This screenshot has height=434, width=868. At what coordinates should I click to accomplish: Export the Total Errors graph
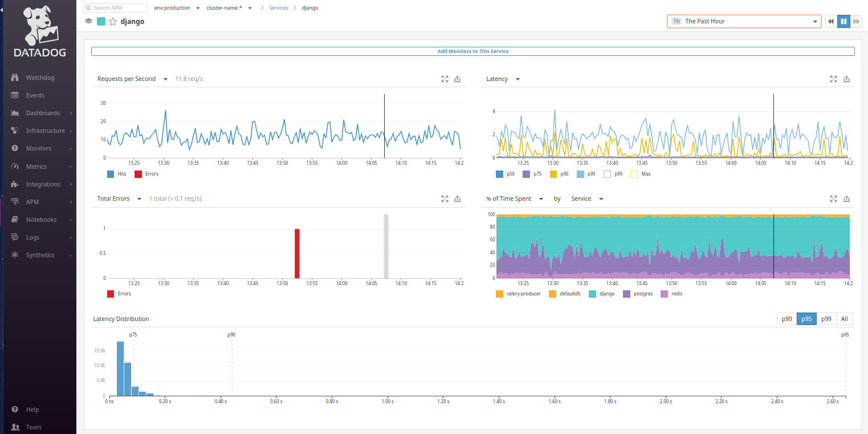pos(458,199)
